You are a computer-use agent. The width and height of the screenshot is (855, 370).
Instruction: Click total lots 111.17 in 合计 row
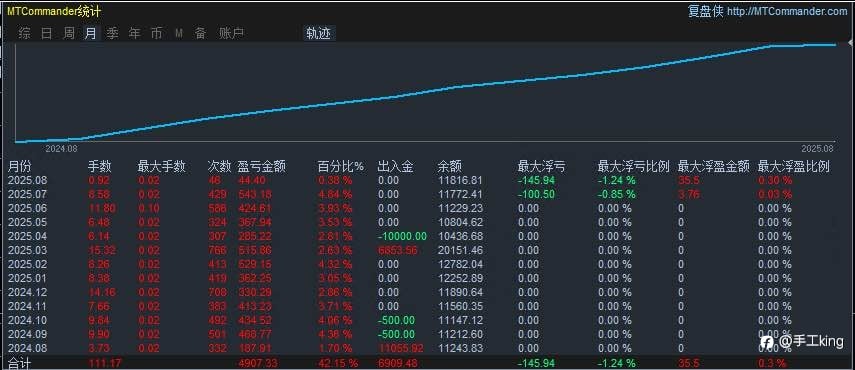(105, 363)
